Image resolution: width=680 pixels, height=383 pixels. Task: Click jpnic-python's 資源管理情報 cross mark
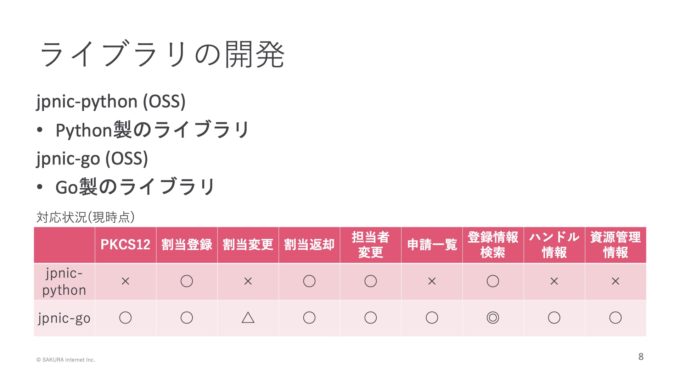pyautogui.click(x=615, y=281)
